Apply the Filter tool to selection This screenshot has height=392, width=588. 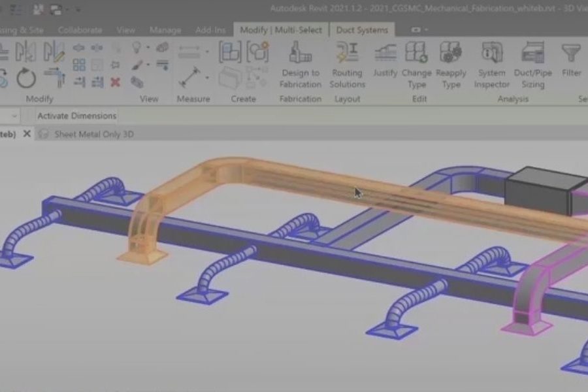click(x=571, y=63)
